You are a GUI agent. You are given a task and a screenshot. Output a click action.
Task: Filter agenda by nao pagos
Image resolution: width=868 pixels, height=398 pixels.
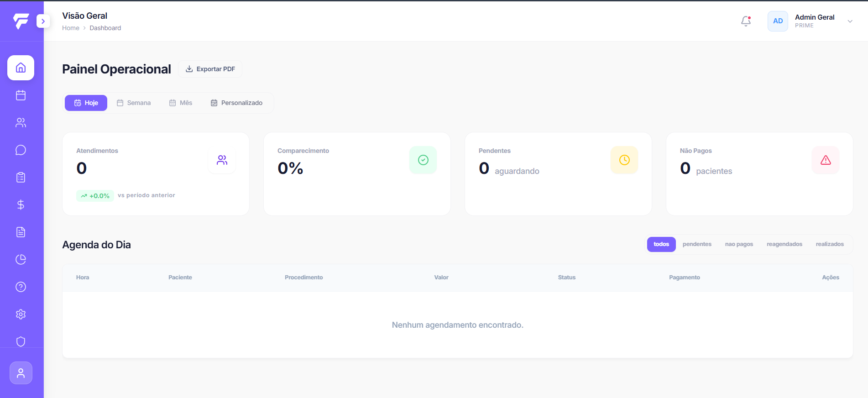point(739,244)
